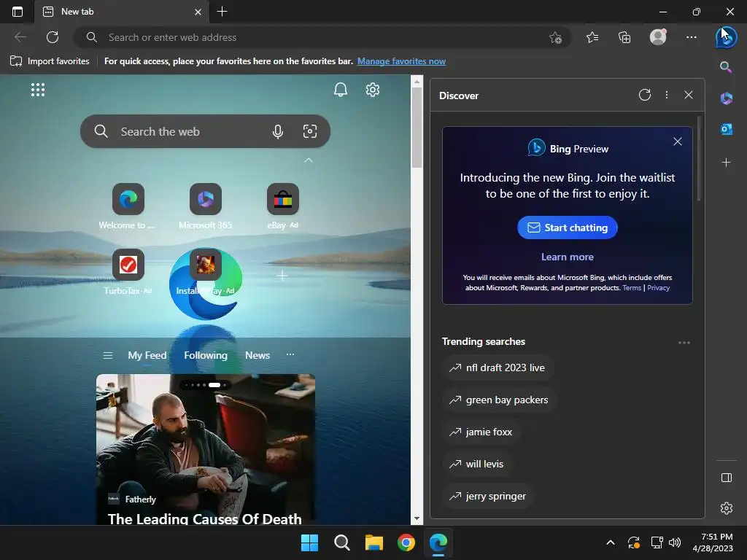Add this page to favorites star icon
The height and width of the screenshot is (560, 747).
(555, 38)
